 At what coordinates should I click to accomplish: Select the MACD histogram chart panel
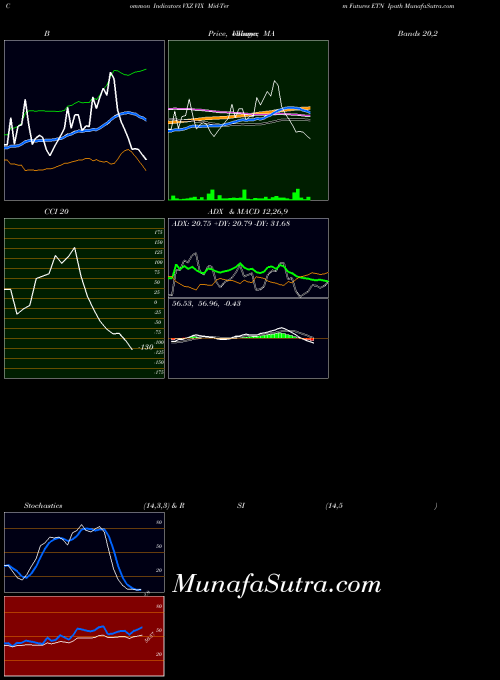tap(248, 338)
